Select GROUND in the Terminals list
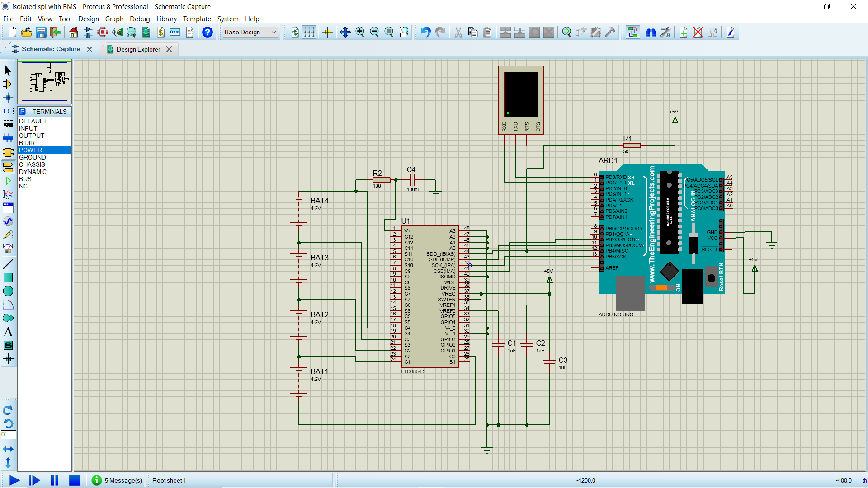This screenshot has height=488, width=868. tap(32, 157)
